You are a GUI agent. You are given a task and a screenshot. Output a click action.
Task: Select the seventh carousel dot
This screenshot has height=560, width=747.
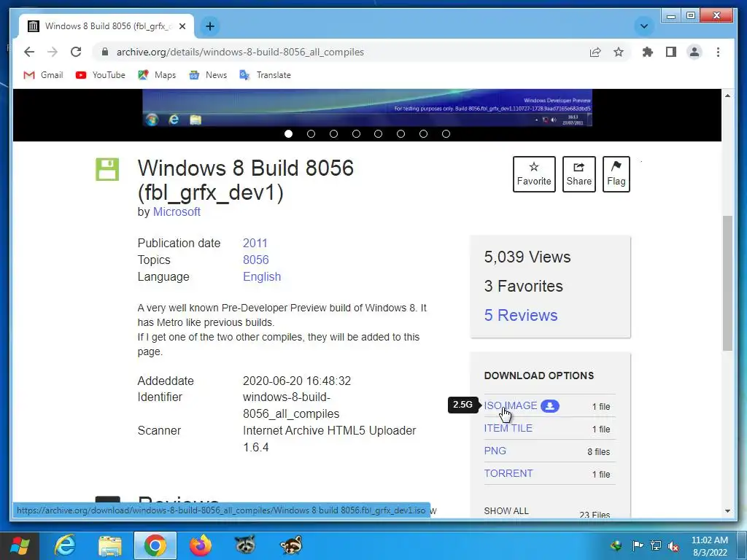pos(423,134)
